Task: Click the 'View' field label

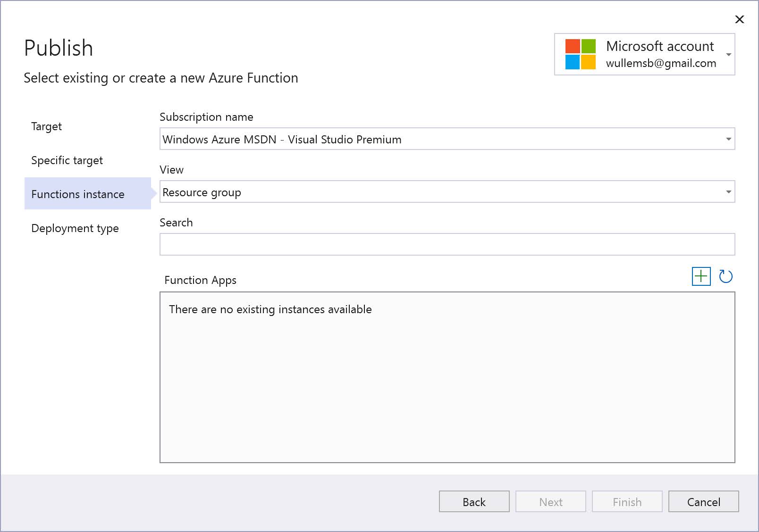Action: pos(171,170)
